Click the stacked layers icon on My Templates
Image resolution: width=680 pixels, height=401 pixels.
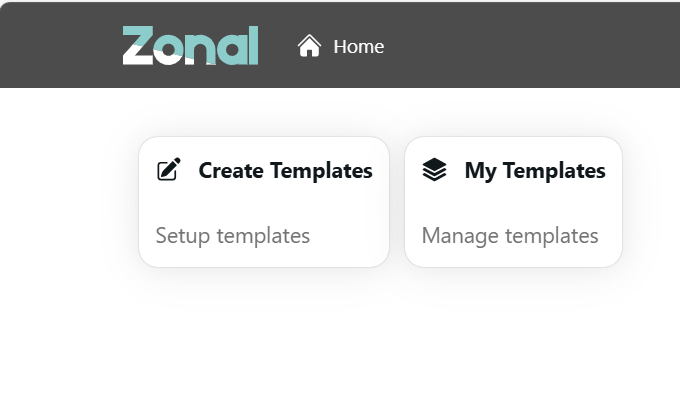(x=434, y=171)
